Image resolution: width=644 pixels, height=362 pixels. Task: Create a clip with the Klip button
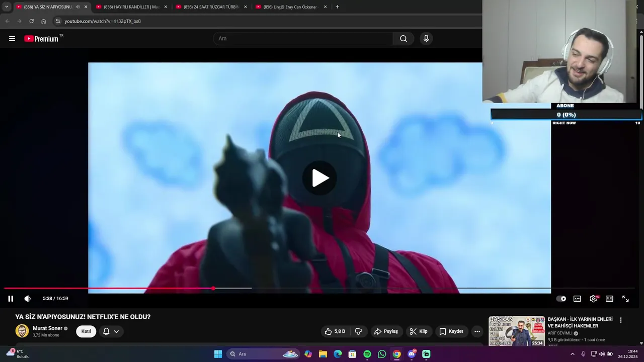[419, 331]
